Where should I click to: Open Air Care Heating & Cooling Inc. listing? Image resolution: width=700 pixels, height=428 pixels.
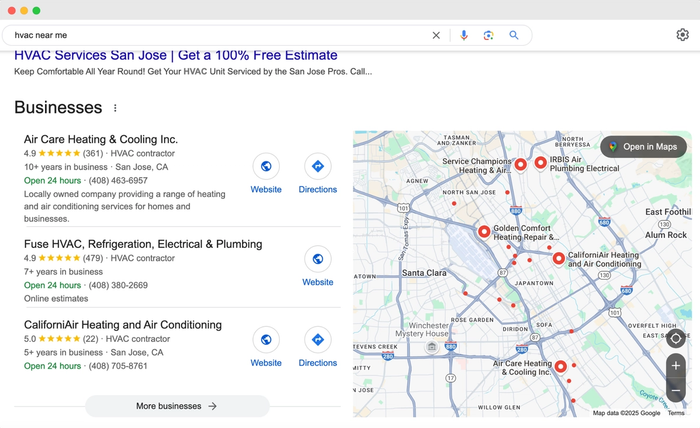pyautogui.click(x=101, y=139)
